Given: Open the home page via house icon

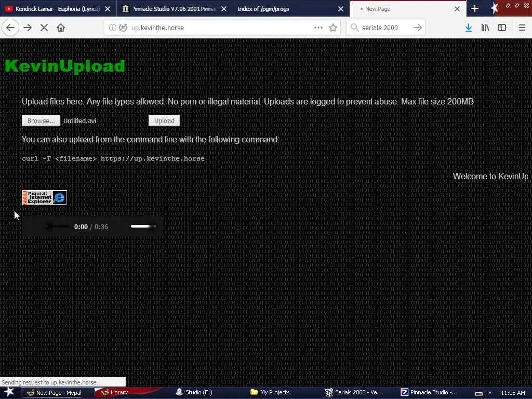Looking at the screenshot, I should tap(61, 28).
